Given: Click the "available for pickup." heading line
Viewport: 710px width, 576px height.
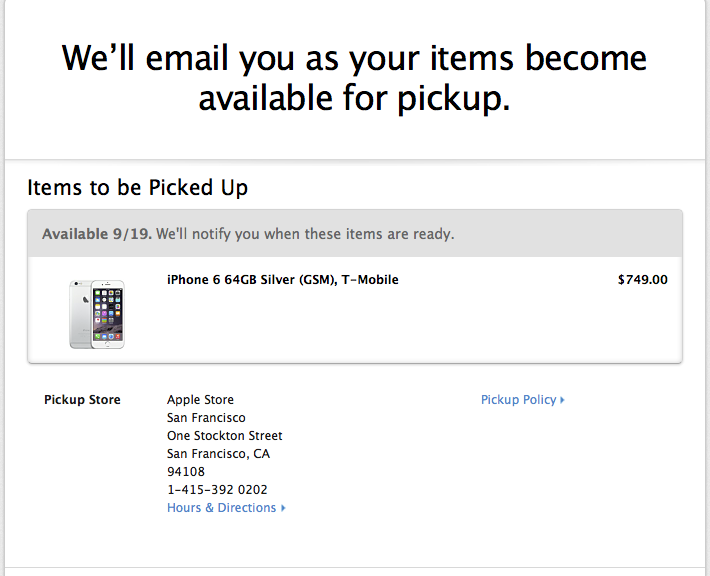Looking at the screenshot, I should point(354,98).
